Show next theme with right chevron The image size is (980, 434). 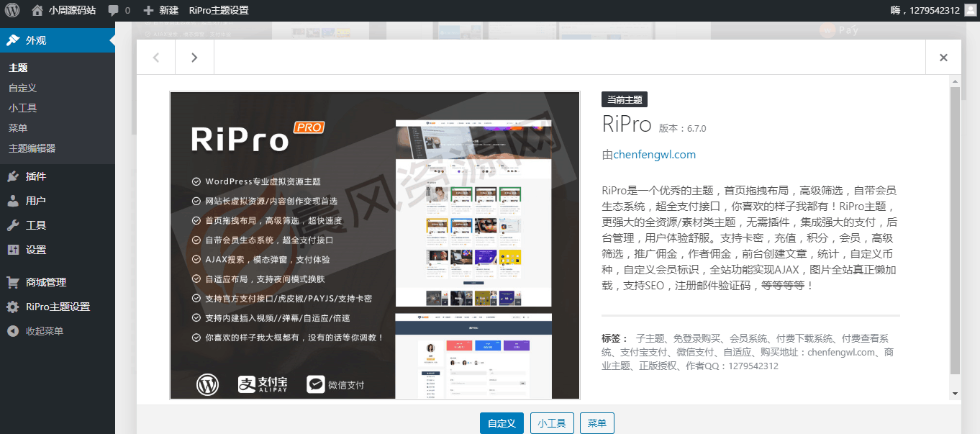194,56
